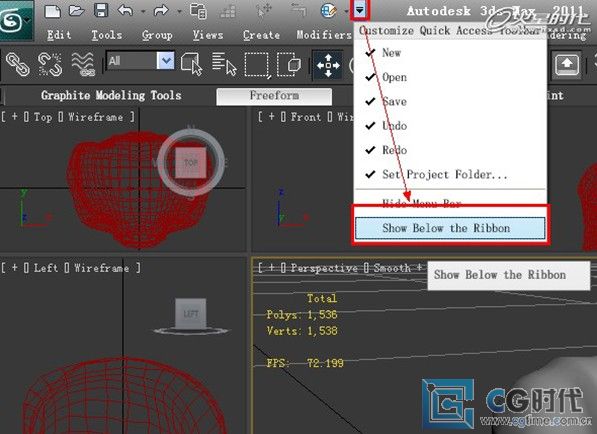Click the Polys: 1,536 statistic
The width and height of the screenshot is (597, 434).
click(302, 314)
